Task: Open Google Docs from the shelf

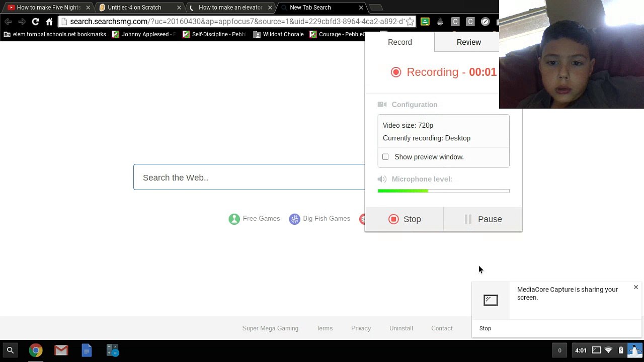Action: (x=87, y=350)
